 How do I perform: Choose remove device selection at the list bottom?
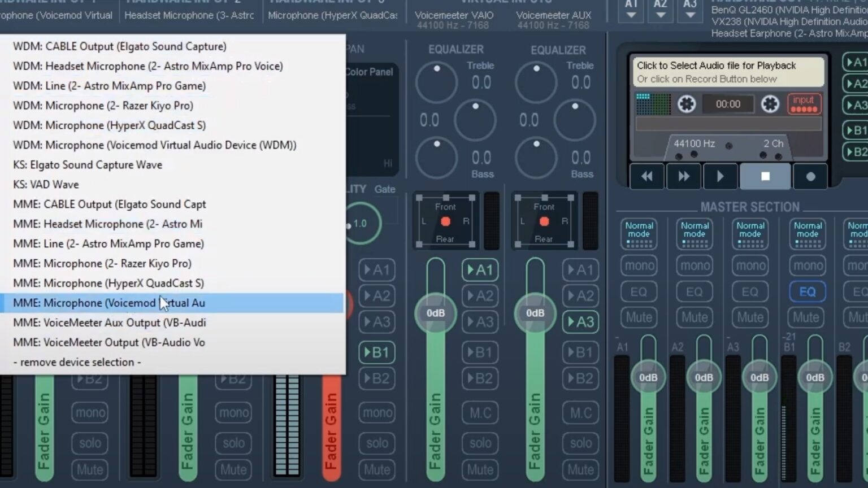(77, 362)
